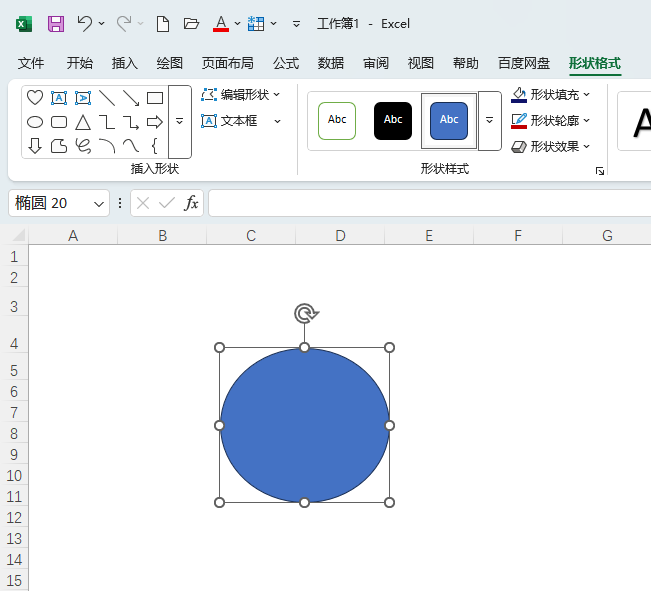This screenshot has height=591, width=651.
Task: Apply black fill Abc shape style
Action: 393,120
